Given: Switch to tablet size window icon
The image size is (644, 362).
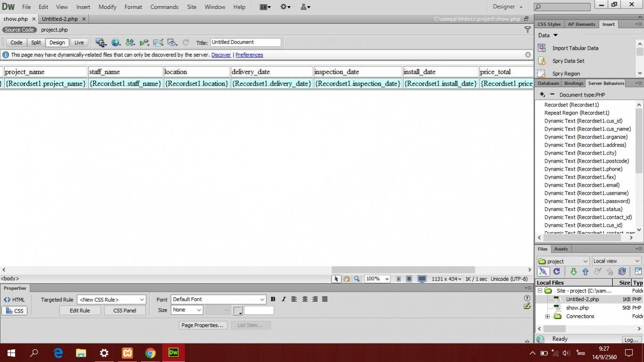Looking at the screenshot, I should point(409,279).
